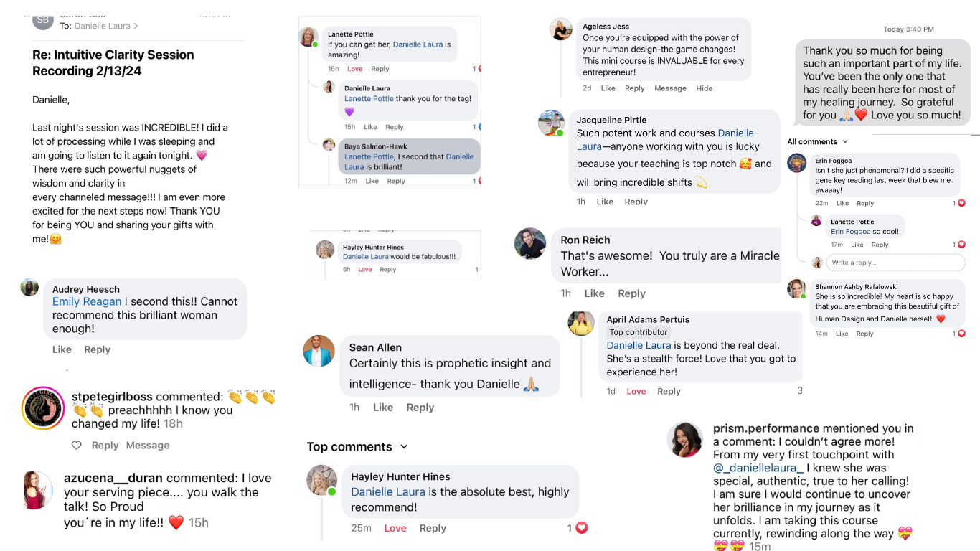
Task: Expand recipient details chevron beside 'To: Danielle Laura'
Action: pos(136,26)
